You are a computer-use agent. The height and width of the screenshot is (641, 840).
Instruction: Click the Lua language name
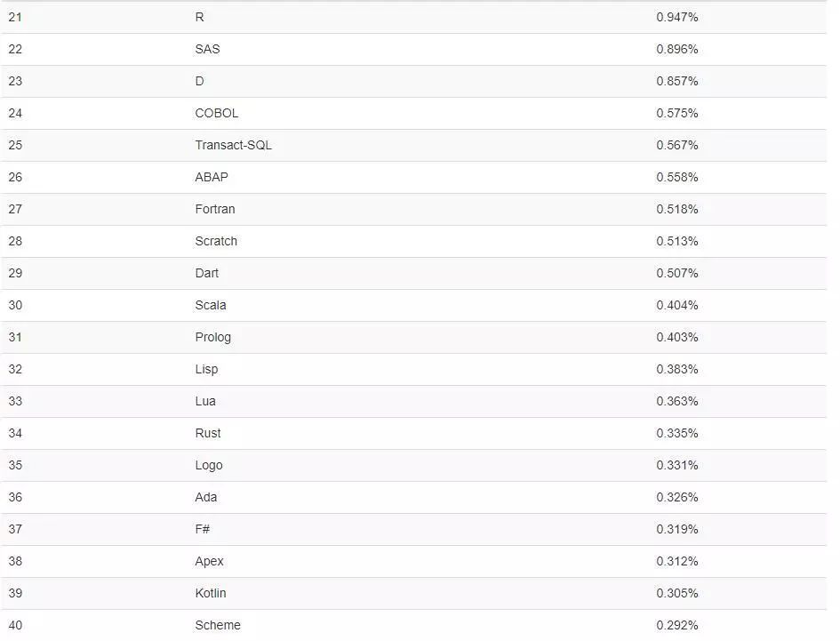coord(205,402)
